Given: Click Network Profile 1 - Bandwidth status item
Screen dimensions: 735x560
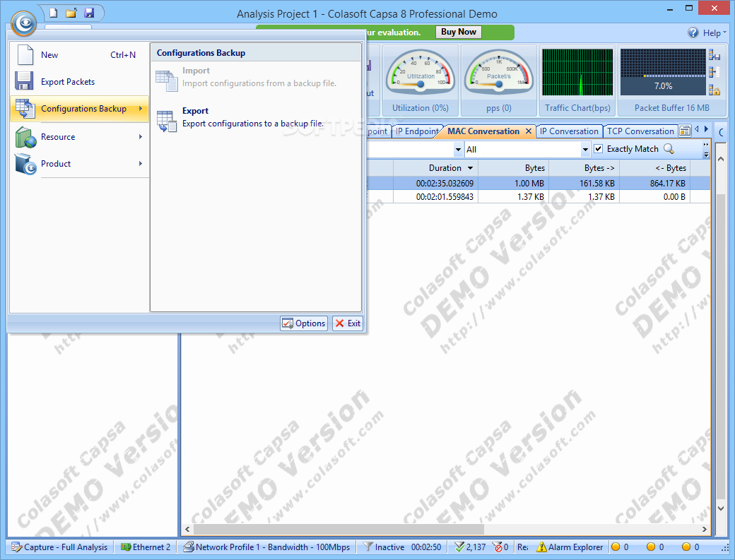Looking at the screenshot, I should [x=266, y=547].
